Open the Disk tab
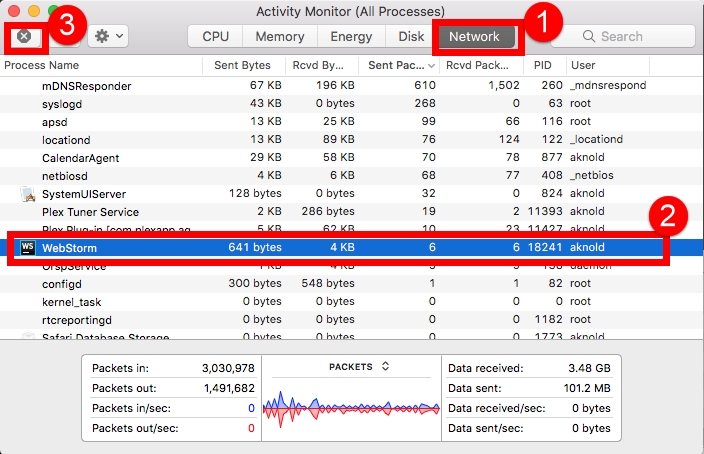704x454 pixels. pos(411,36)
